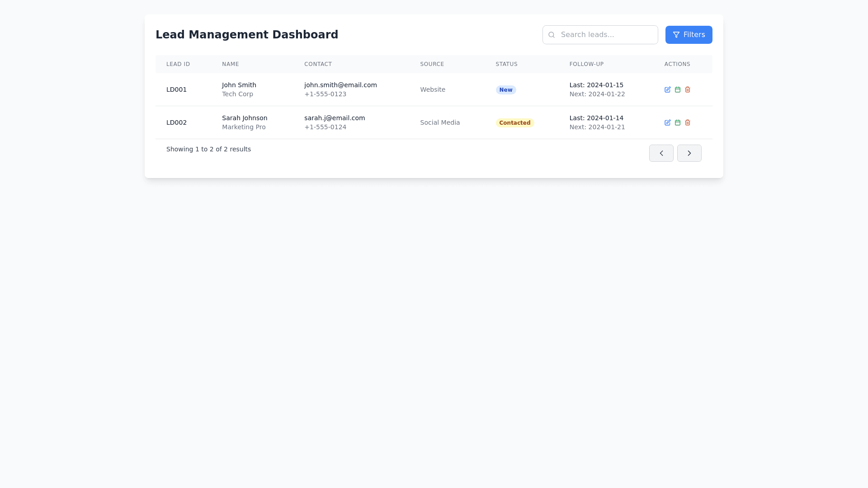This screenshot has height=488, width=868.
Task: Focus the Search leads input field
Action: pyautogui.click(x=606, y=35)
